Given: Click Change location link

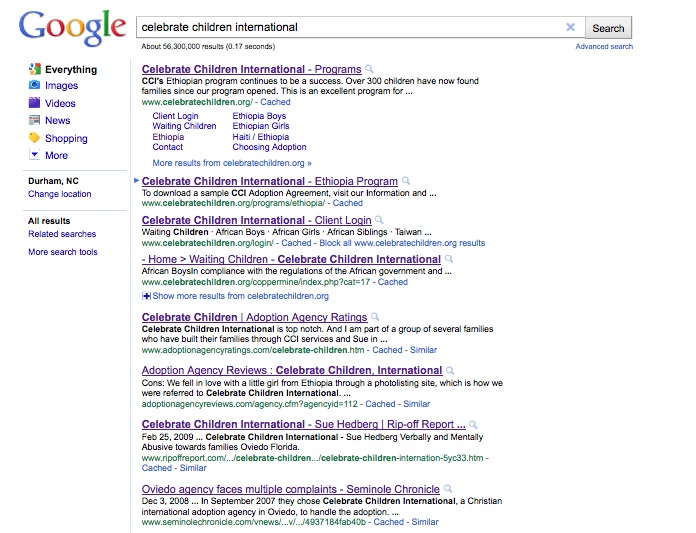Looking at the screenshot, I should coord(59,194).
